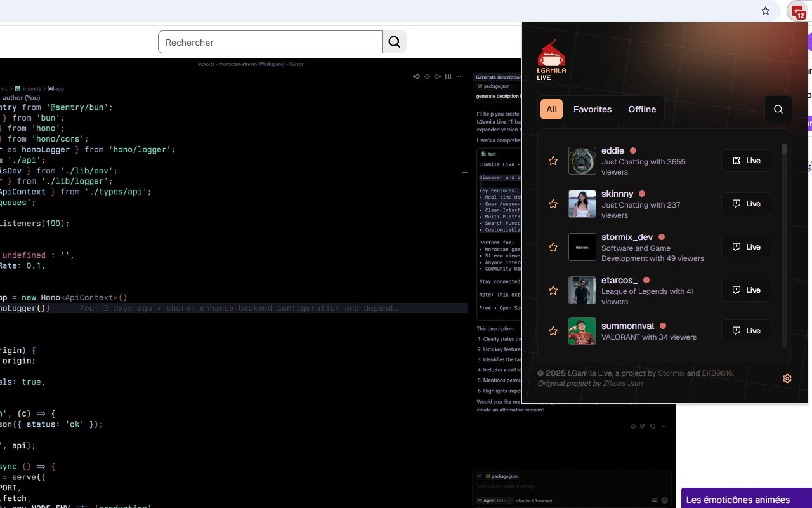This screenshot has width=812, height=508.
Task: Click skinnny's profile picture
Action: point(582,204)
